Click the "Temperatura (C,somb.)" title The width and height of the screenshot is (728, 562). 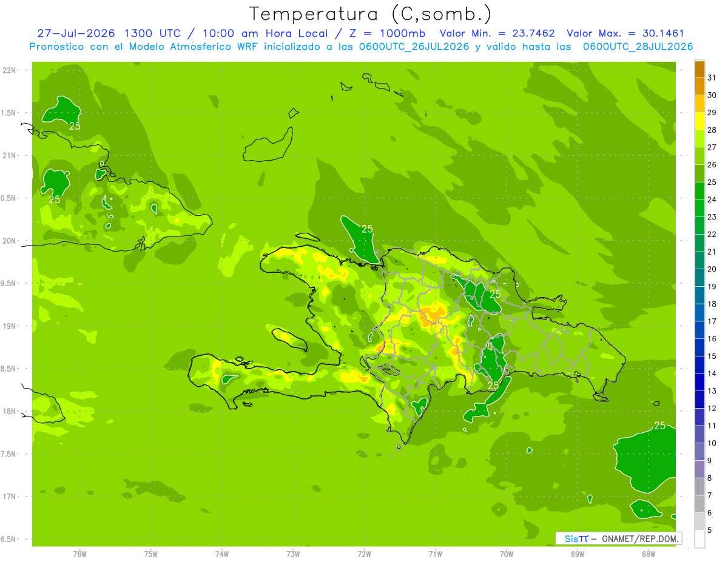371,13
